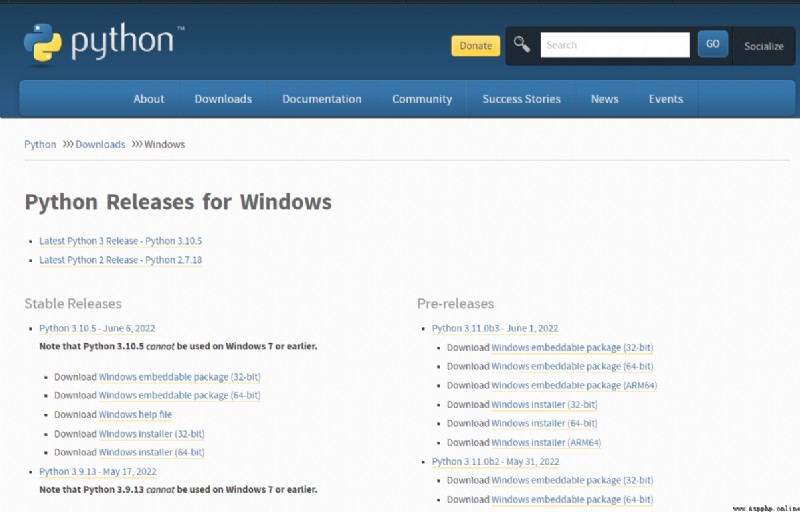
Task: Open the Documentation menu
Action: click(322, 99)
